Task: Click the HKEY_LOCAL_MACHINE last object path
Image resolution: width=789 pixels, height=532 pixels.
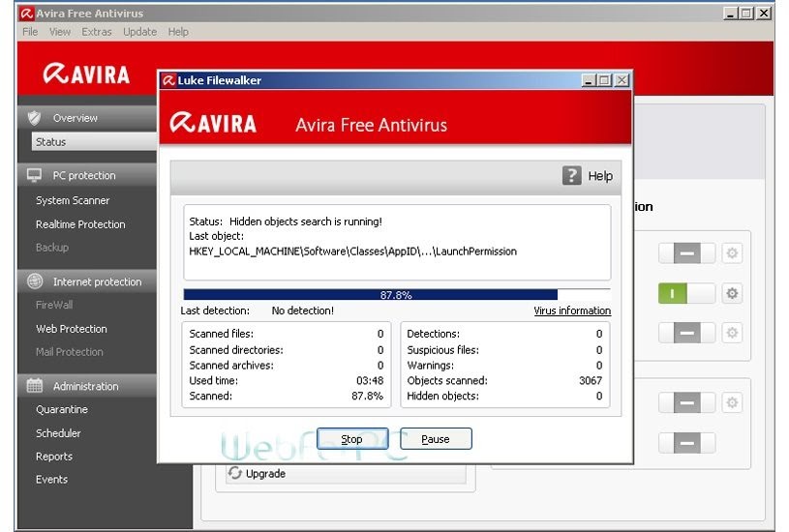Action: tap(352, 251)
